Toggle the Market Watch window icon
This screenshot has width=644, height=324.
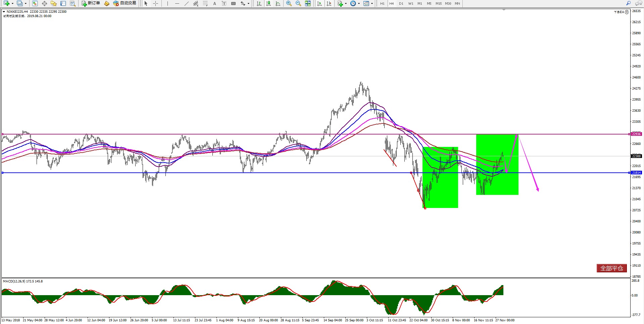tap(35, 3)
